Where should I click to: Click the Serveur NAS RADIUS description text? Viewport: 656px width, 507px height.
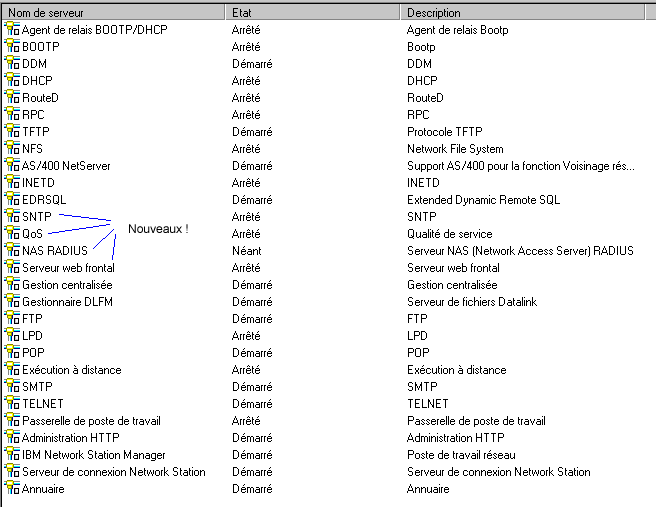click(520, 251)
